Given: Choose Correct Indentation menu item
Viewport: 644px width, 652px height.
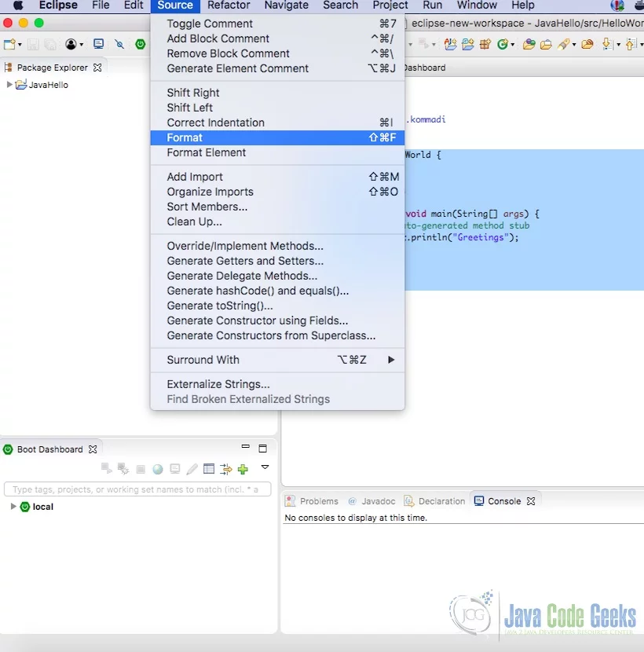Looking at the screenshot, I should tap(277, 123).
